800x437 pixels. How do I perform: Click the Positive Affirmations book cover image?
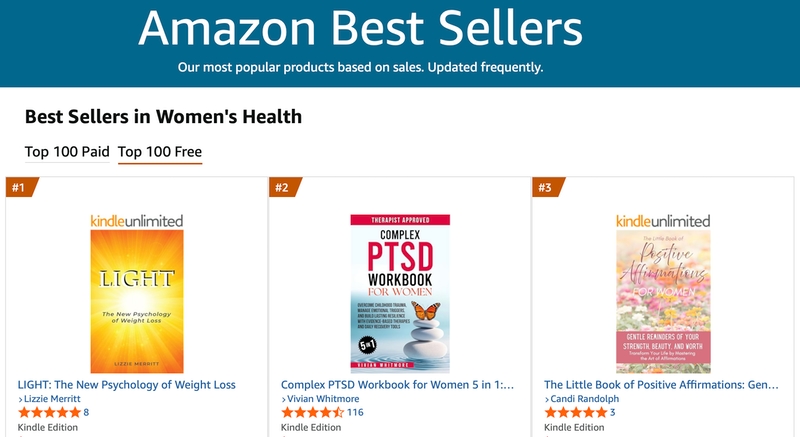pyautogui.click(x=662, y=300)
